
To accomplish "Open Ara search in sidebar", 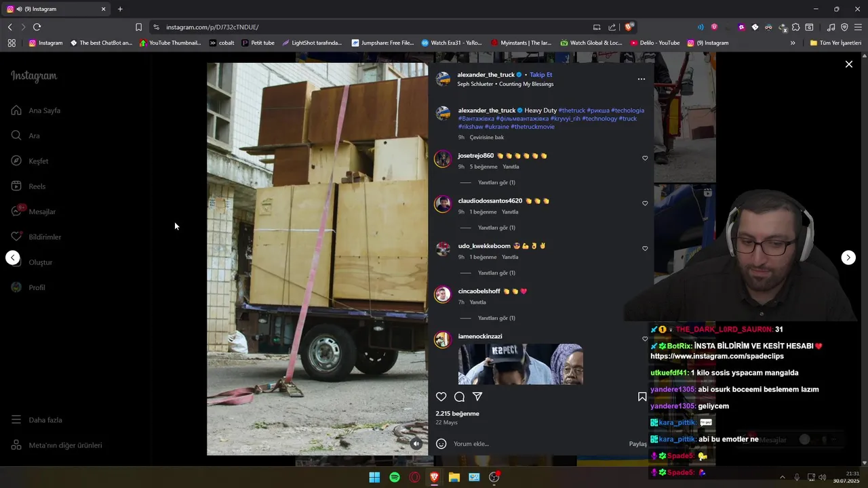I will point(25,136).
